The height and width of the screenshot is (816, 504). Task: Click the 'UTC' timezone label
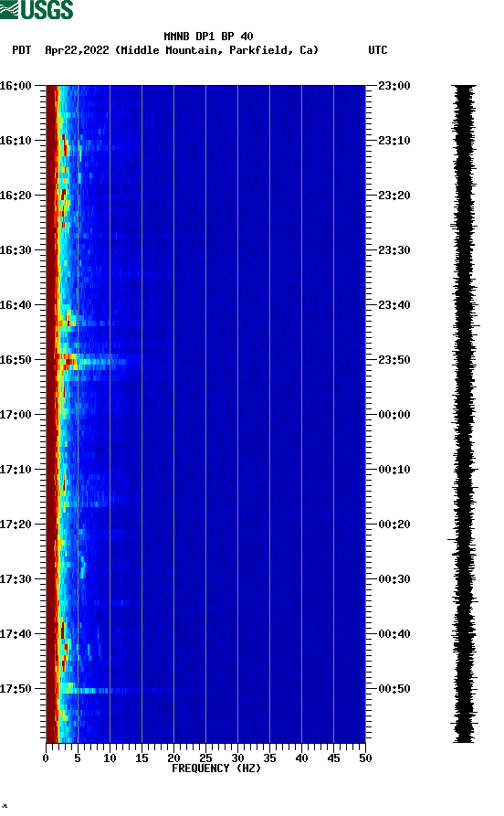coord(378,50)
